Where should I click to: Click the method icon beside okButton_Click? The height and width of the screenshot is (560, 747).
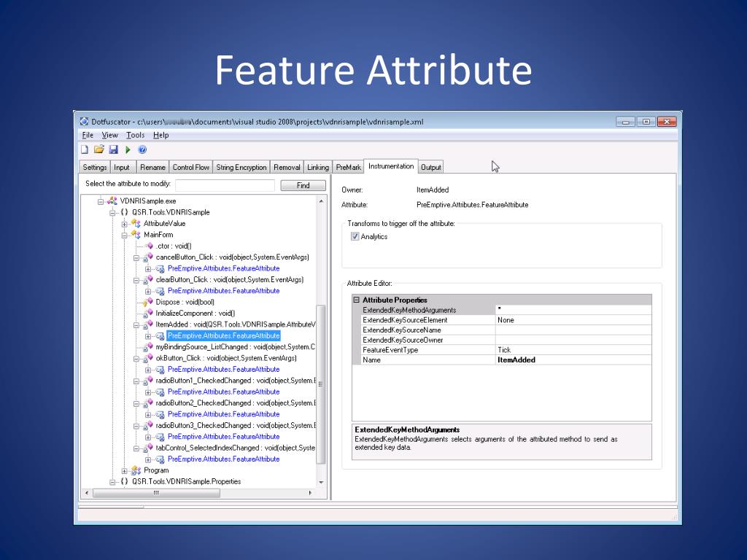point(147,358)
